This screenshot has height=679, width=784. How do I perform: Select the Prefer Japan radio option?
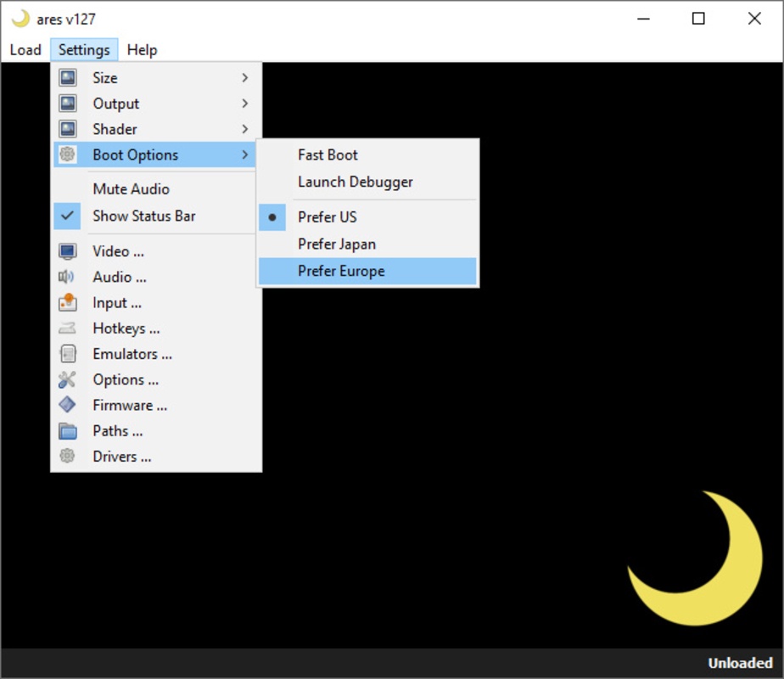[x=367, y=244]
